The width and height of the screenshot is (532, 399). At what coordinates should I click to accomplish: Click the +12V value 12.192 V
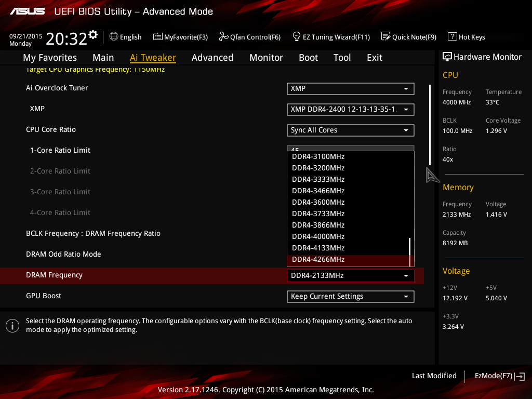(x=455, y=298)
